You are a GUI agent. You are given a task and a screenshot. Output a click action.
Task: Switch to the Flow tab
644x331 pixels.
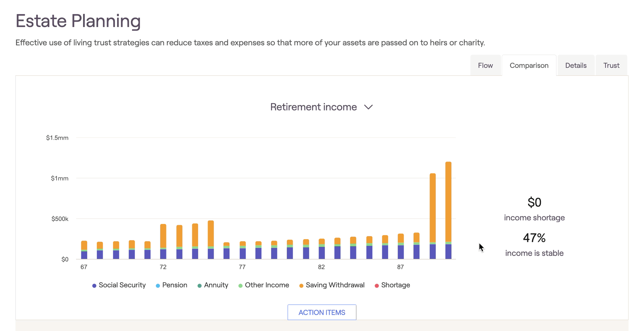coord(485,65)
